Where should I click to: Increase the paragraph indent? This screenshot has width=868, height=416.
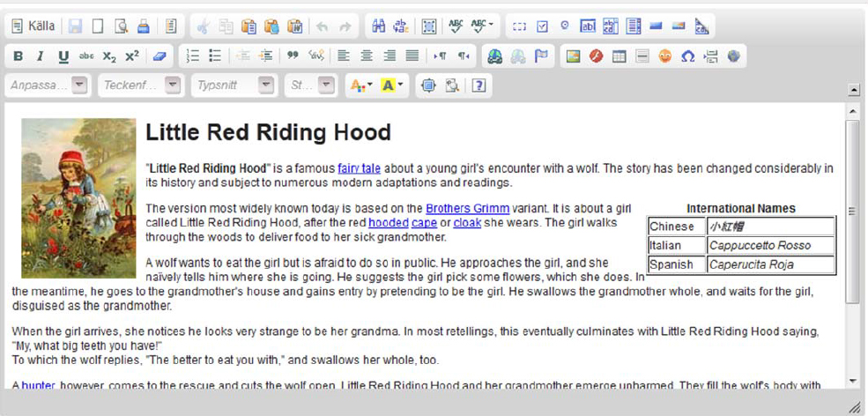[266, 56]
